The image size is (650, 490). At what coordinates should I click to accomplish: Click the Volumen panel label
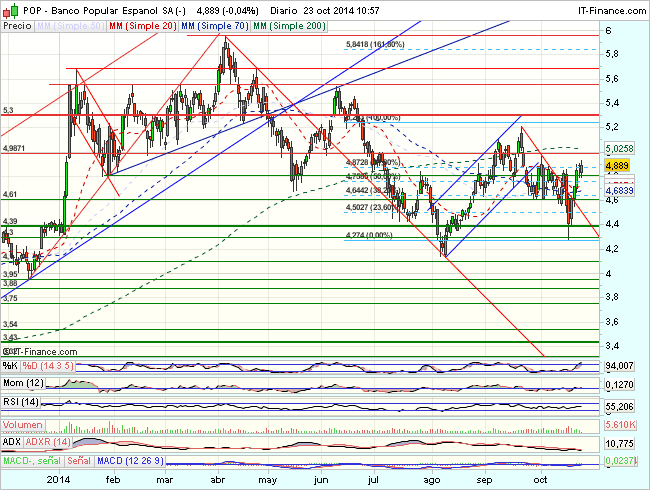[23, 425]
